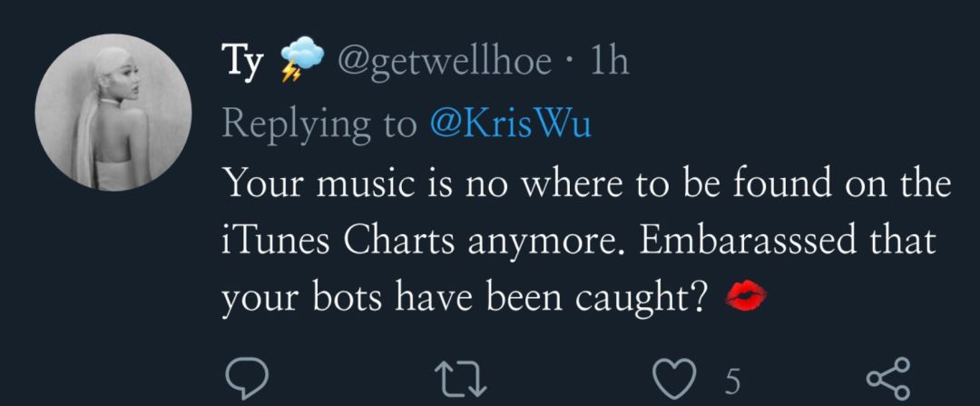This screenshot has width=980, height=406.
Task: Open the tweet via the 1h timestamp
Action: pyautogui.click(x=610, y=61)
